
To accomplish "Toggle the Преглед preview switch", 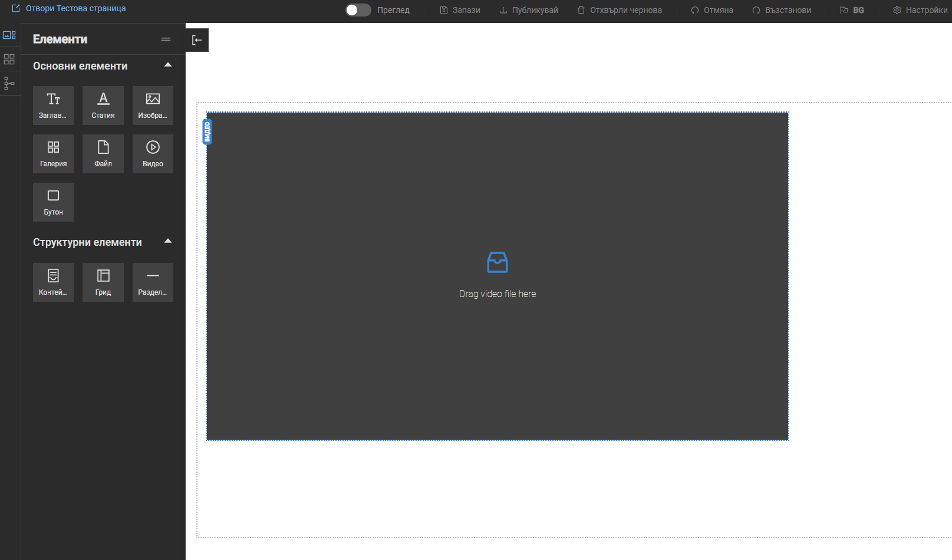I will point(358,10).
